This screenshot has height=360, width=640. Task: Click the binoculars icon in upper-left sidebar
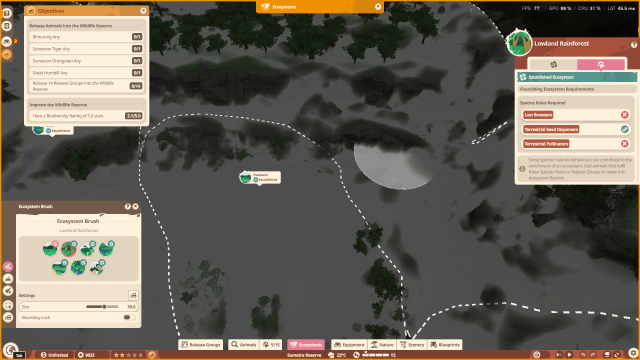7,41
